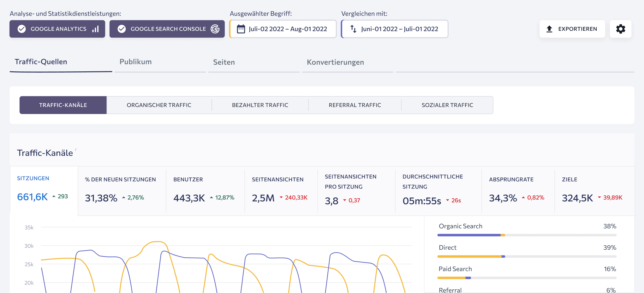Click the Direct channel label
644x293 pixels.
[448, 248]
